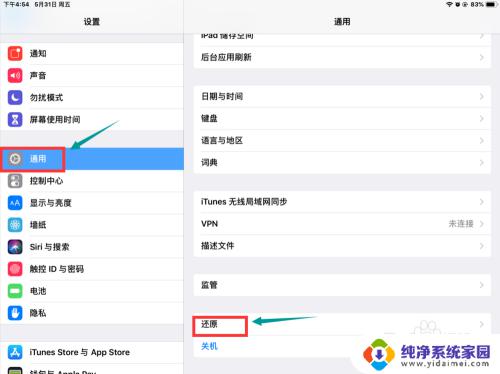Open Siri 与搜索 in the sidebar
Screen dimensions: 500x374
pyautogui.click(x=92, y=247)
